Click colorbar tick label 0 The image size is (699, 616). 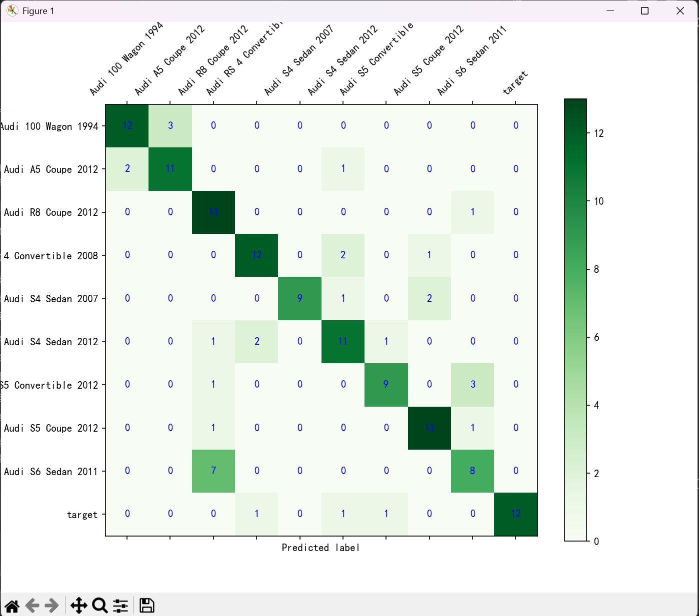coord(596,541)
